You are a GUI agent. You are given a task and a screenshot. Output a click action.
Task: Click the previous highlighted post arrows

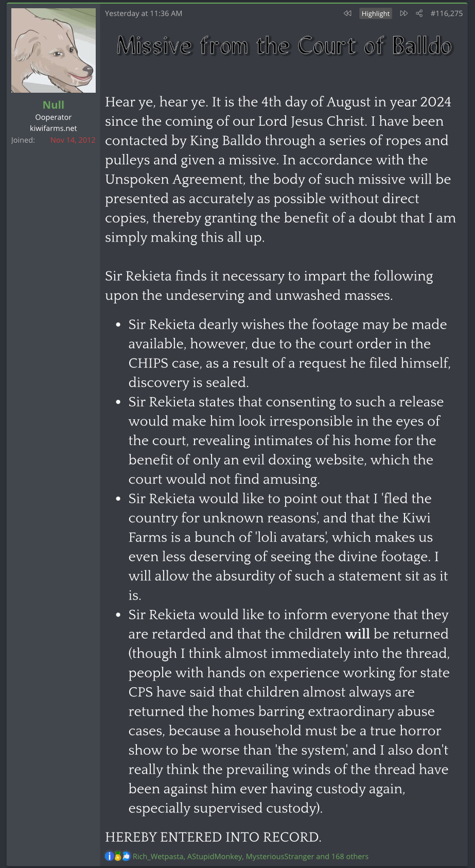pos(347,13)
